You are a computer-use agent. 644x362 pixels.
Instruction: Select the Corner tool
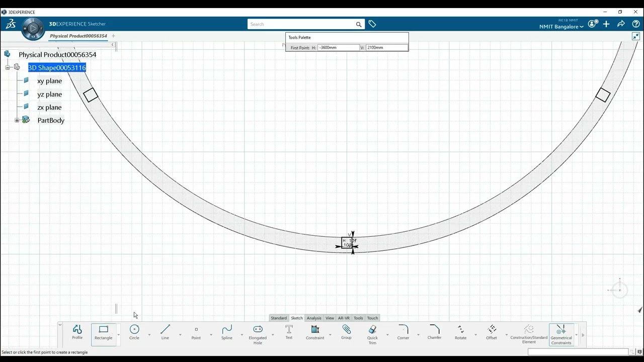click(403, 333)
